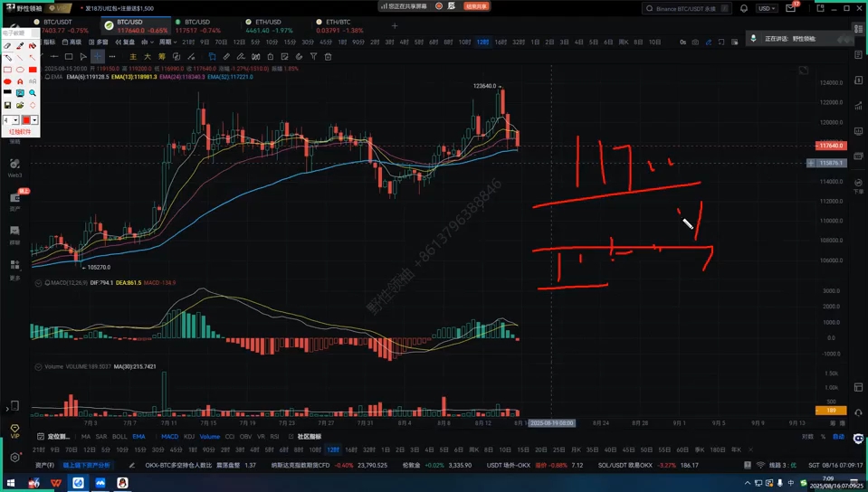This screenshot has width=868, height=492.
Task: Open the 多窗 multi-window layout
Action: pyautogui.click(x=99, y=43)
